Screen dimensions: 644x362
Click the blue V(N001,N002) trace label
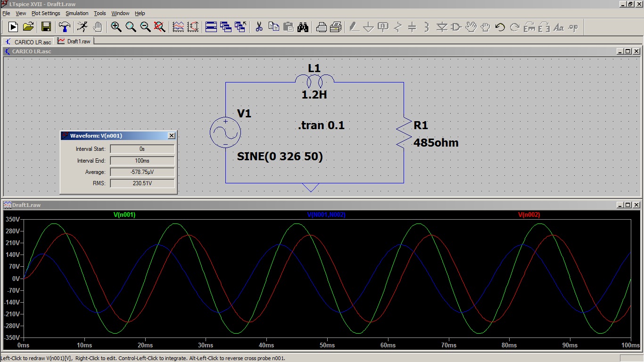326,215
